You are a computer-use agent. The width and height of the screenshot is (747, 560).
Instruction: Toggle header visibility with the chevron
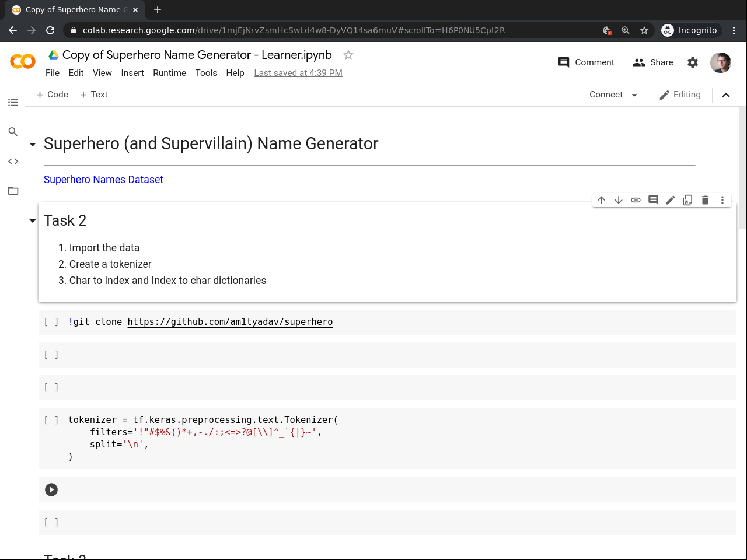[726, 95]
